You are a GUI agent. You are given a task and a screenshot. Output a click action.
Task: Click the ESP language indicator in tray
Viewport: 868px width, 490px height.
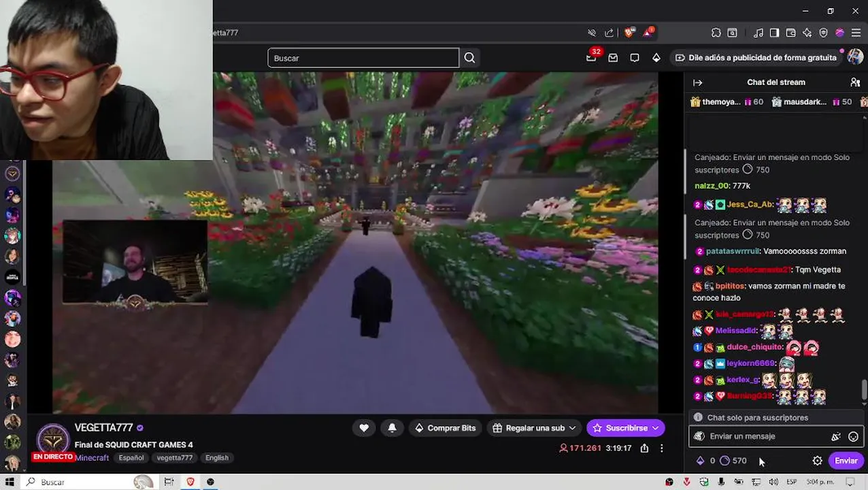coord(791,482)
